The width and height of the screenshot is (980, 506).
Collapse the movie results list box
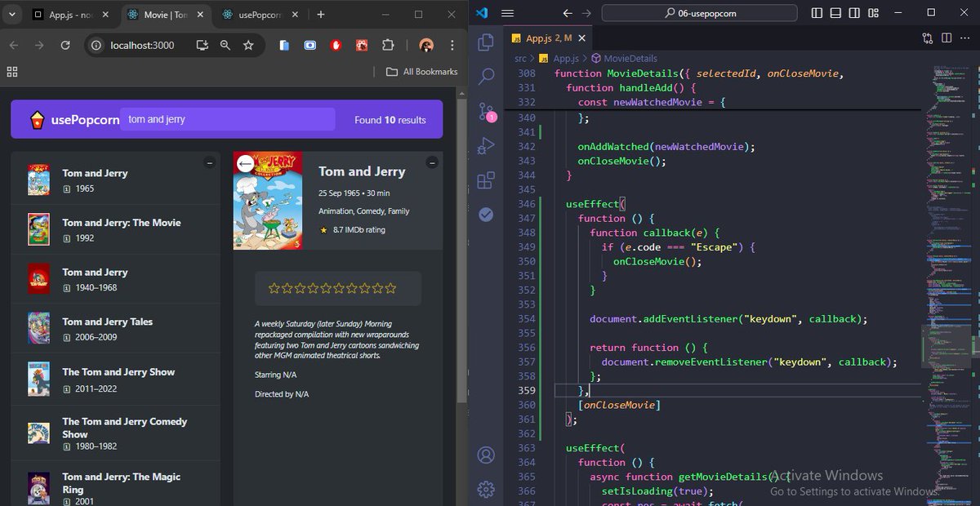tap(209, 163)
